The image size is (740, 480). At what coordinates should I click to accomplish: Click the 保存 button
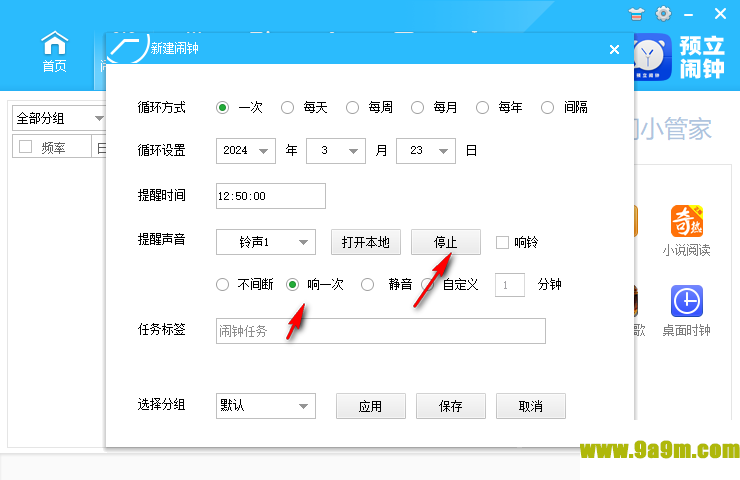click(451, 406)
